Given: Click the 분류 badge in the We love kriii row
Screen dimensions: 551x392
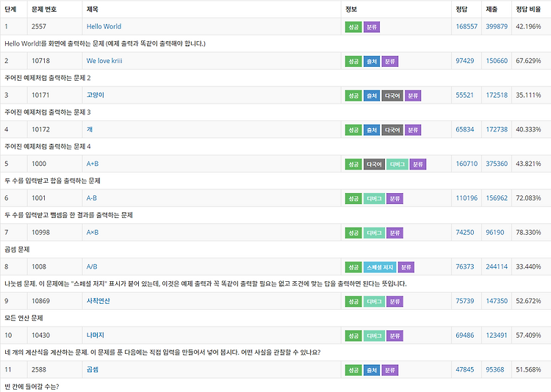Looking at the screenshot, I should tap(389, 62).
